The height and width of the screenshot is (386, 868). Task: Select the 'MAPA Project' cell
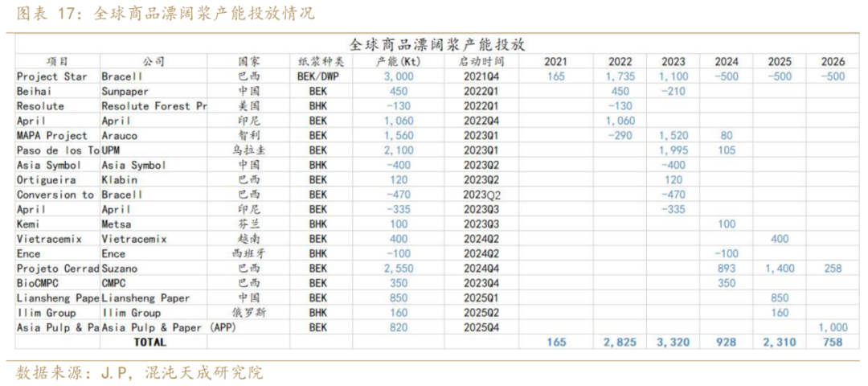[52, 136]
